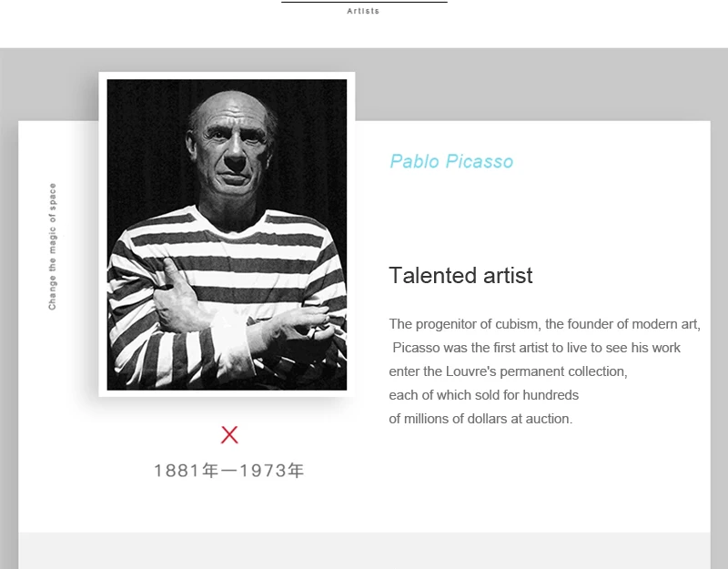Click the horizontal line above Artists
728x569 pixels.
[364, 3]
